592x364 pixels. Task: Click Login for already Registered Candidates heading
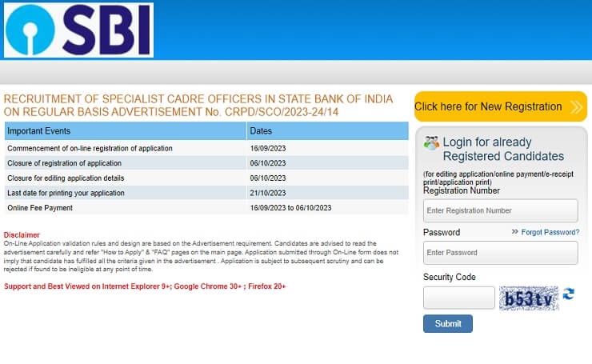(x=503, y=149)
